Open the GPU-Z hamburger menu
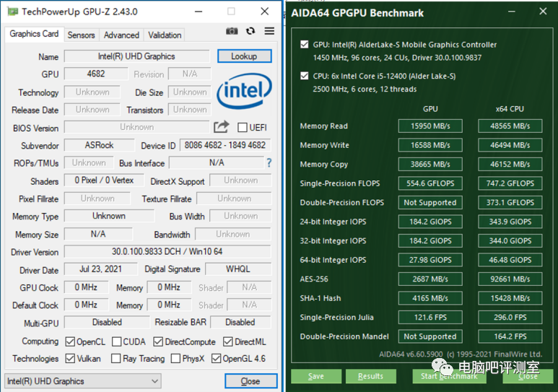The height and width of the screenshot is (392, 558). [269, 31]
